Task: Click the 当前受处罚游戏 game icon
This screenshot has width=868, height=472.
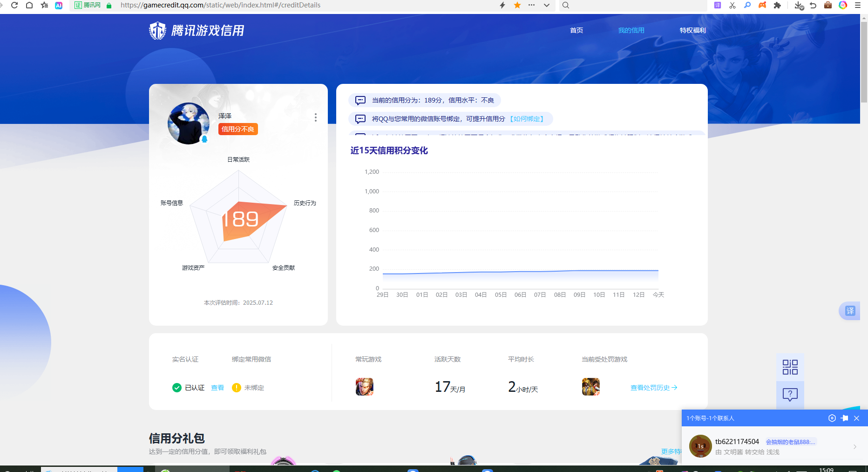Action: [x=591, y=387]
